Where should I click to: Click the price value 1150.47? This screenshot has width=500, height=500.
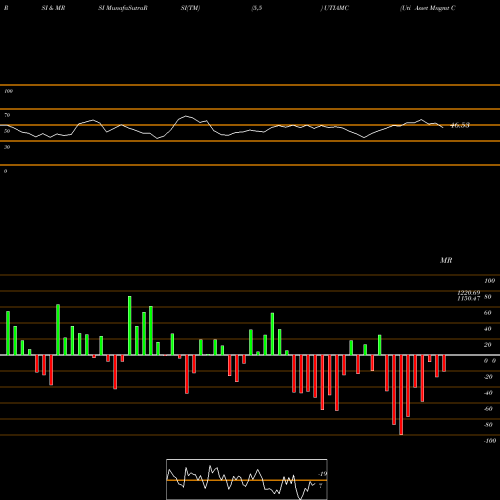point(469,299)
